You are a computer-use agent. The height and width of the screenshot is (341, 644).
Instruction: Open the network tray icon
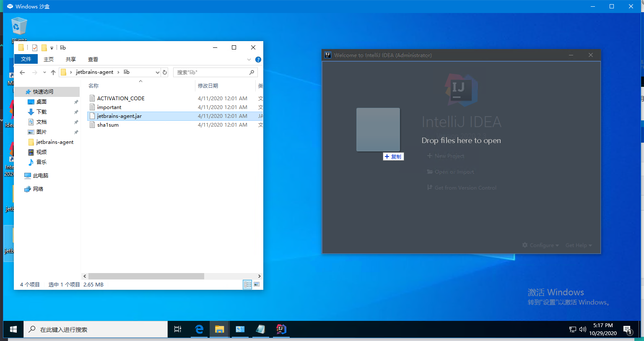pos(572,329)
